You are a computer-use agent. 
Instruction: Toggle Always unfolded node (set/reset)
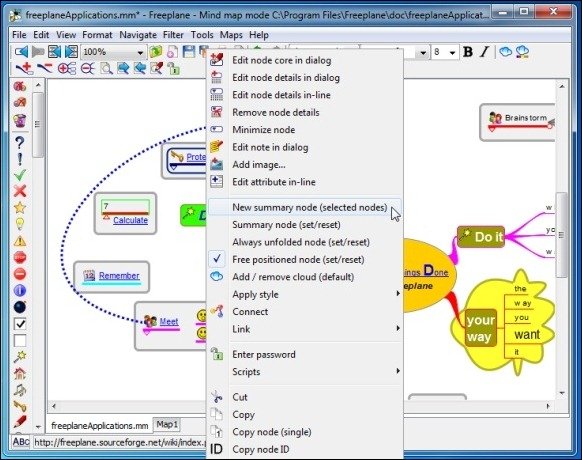[304, 242]
